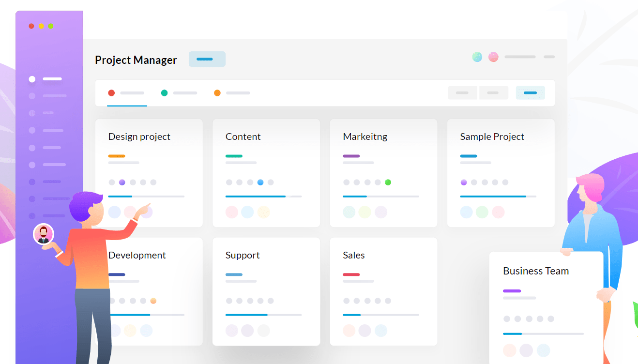Open the "Design project" card title
The image size is (638, 364).
[x=139, y=137]
